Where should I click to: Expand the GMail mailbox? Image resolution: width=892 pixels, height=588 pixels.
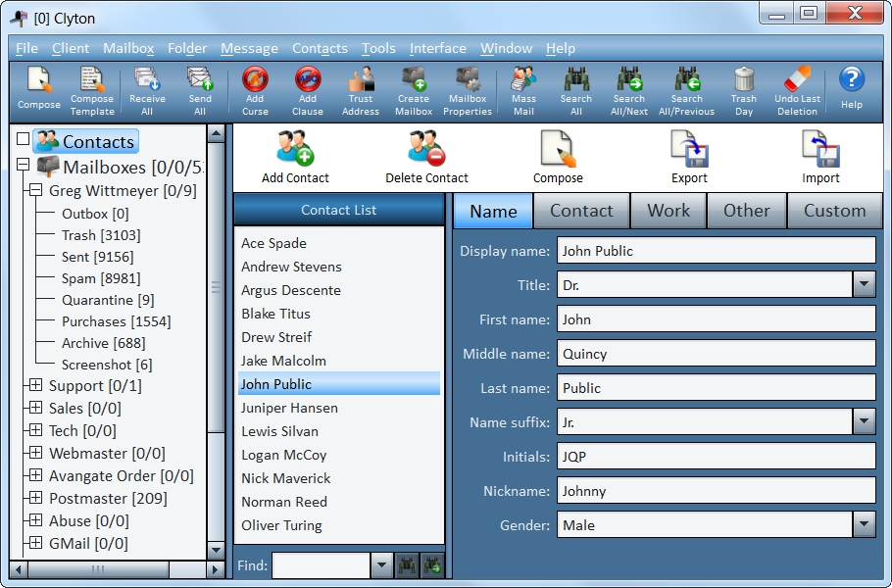[36, 543]
